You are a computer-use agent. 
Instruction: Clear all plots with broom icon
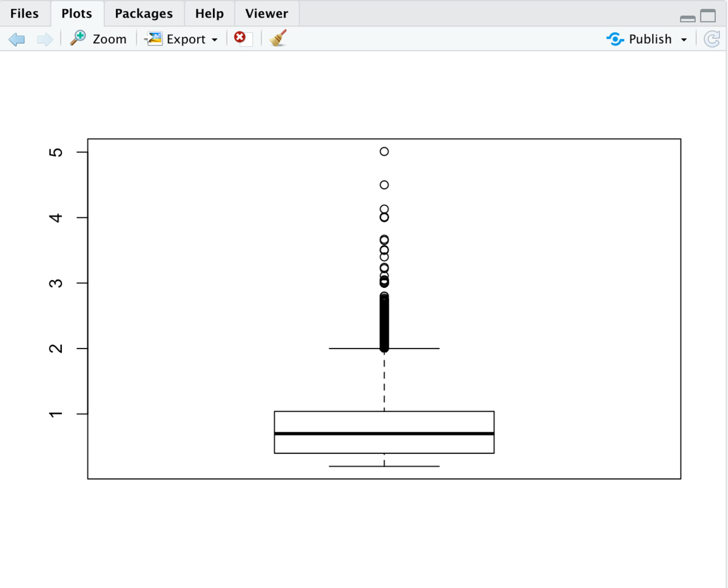pos(278,38)
